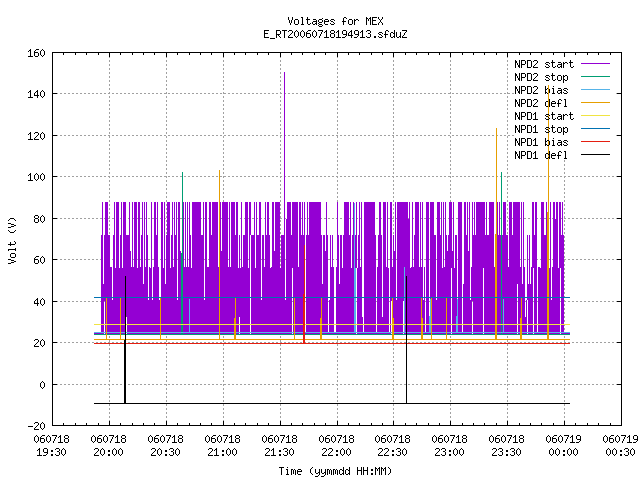Click the 060718 21:00 time tick label
The width and height of the screenshot is (640, 480).
222,446
